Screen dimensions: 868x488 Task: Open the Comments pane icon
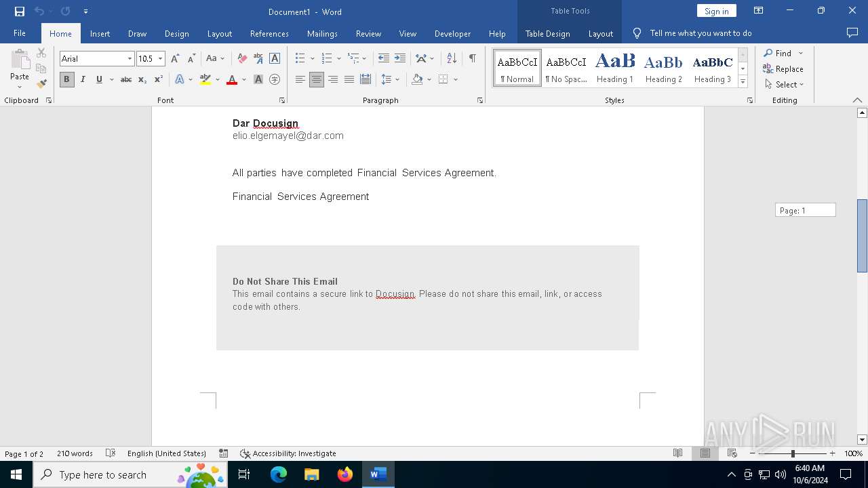click(852, 33)
